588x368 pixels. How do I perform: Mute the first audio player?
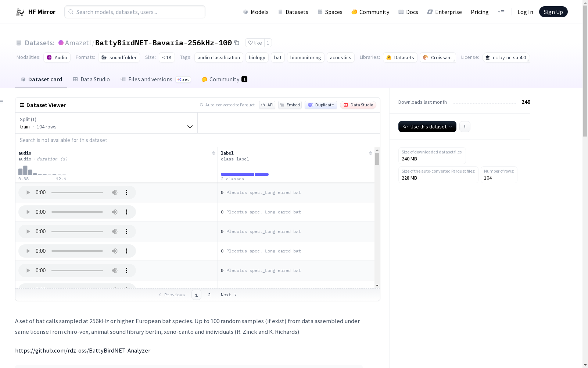click(x=115, y=192)
